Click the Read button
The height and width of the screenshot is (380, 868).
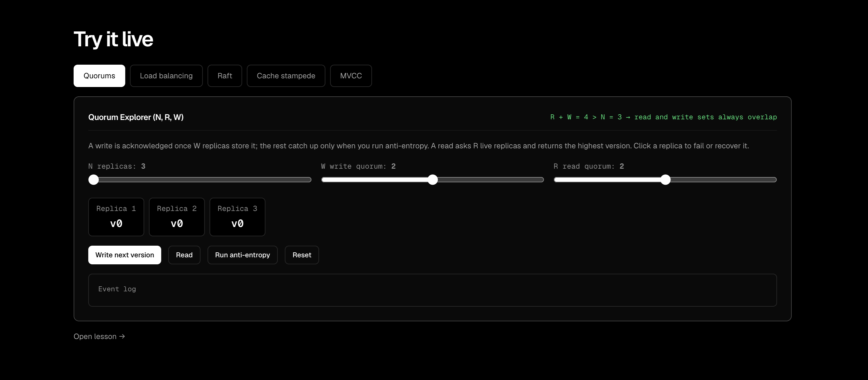(x=184, y=255)
